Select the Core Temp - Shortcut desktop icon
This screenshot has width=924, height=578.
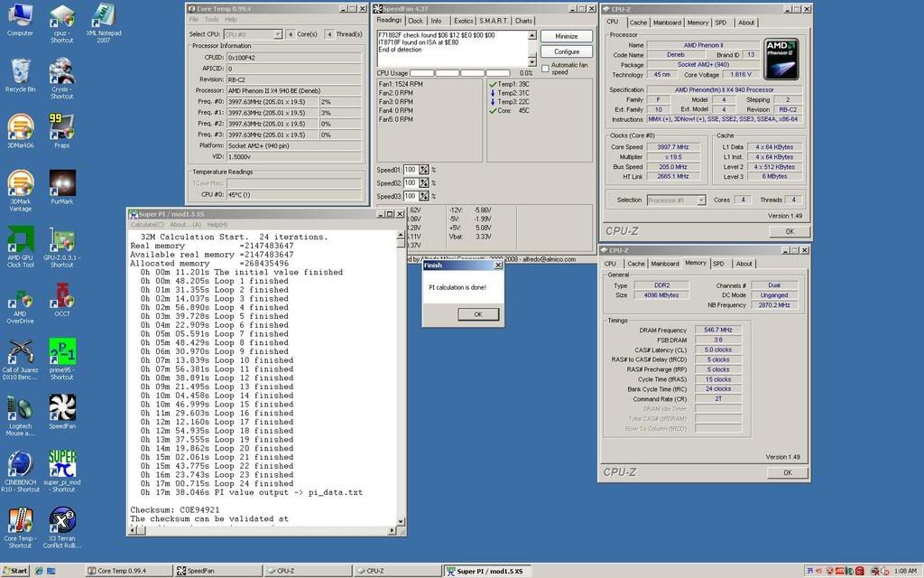point(20,527)
